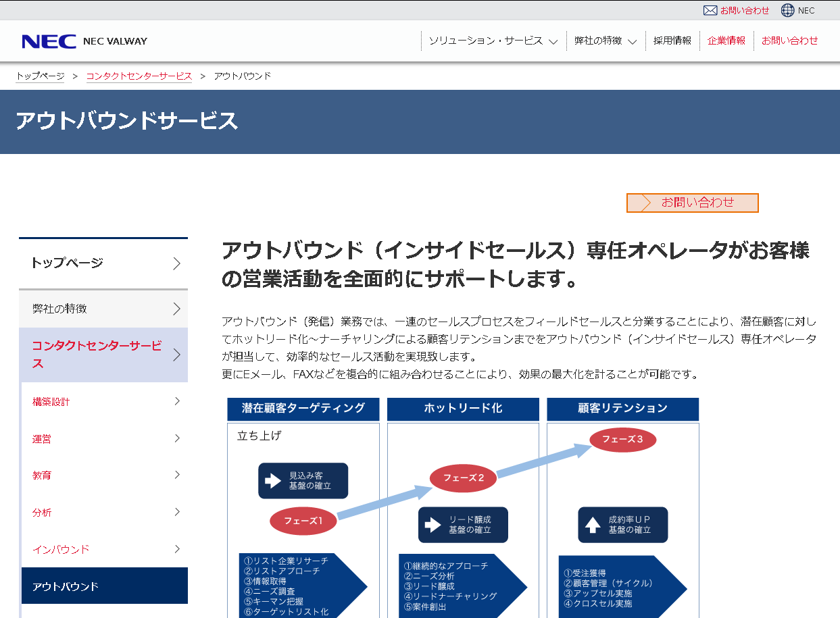Click the ホットリード化 diagram header

(x=463, y=409)
